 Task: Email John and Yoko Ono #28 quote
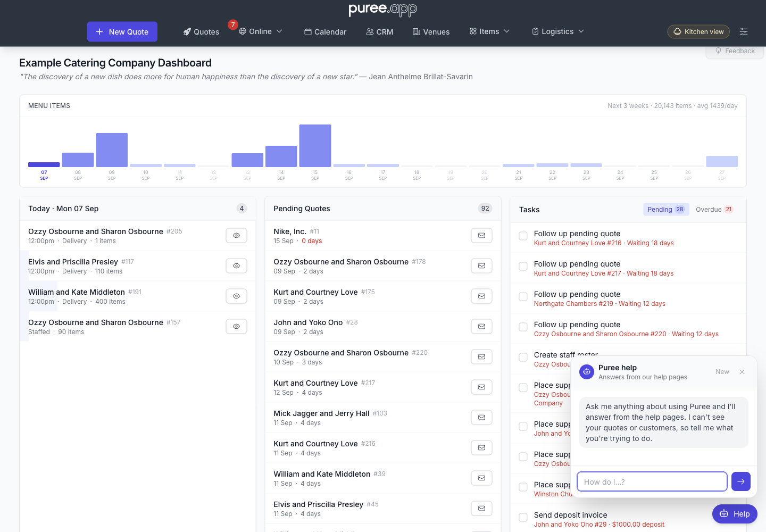[x=481, y=326]
